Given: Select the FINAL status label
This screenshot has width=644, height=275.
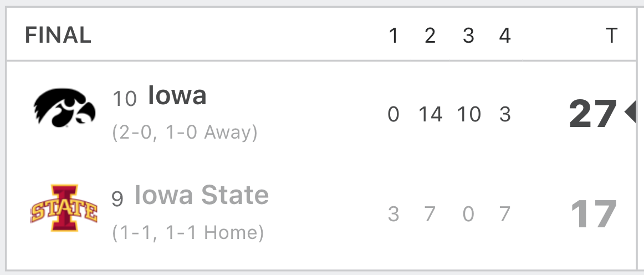Looking at the screenshot, I should pyautogui.click(x=58, y=35).
